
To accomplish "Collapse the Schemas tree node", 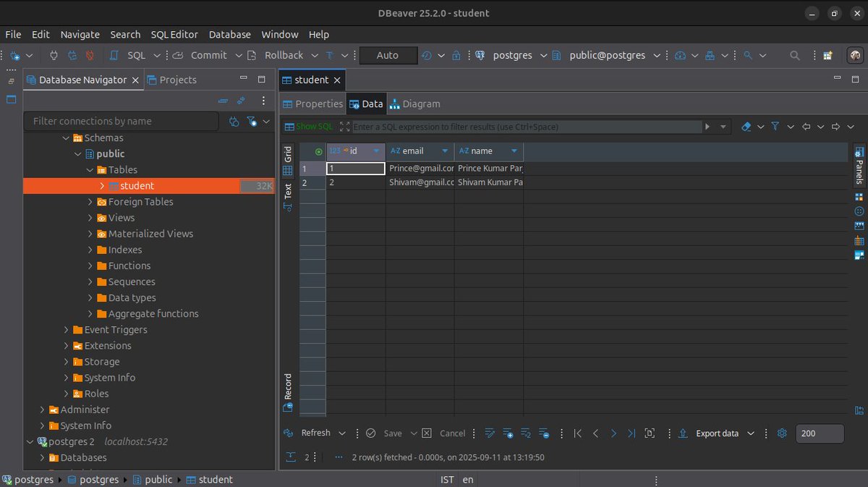I will point(66,137).
